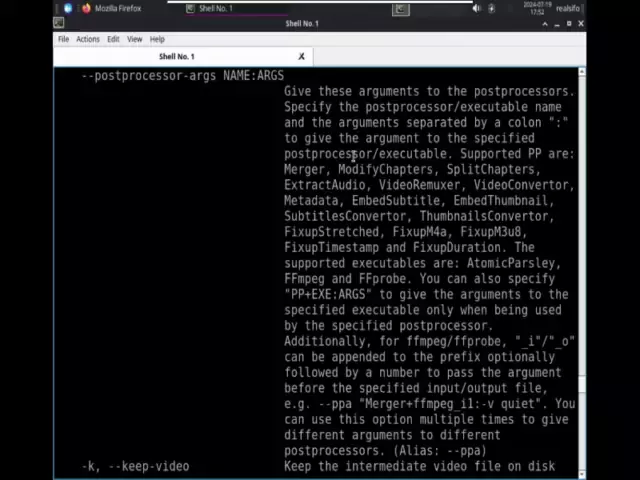
Task: Open the application launcher menu icon
Action: (68, 8)
